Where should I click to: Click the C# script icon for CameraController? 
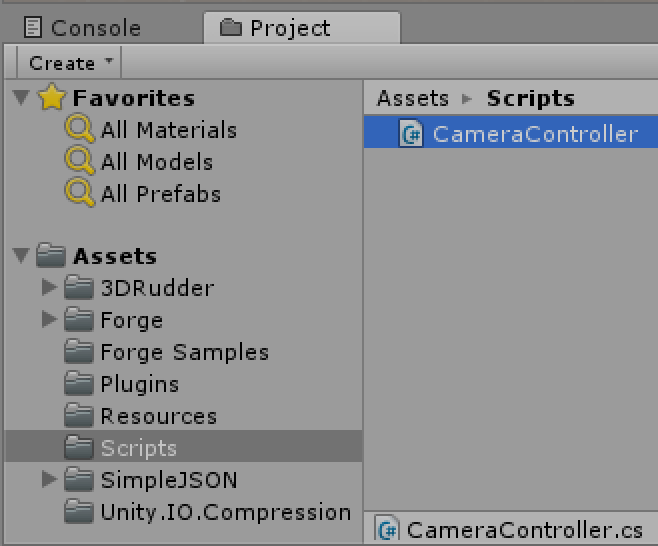(x=411, y=134)
